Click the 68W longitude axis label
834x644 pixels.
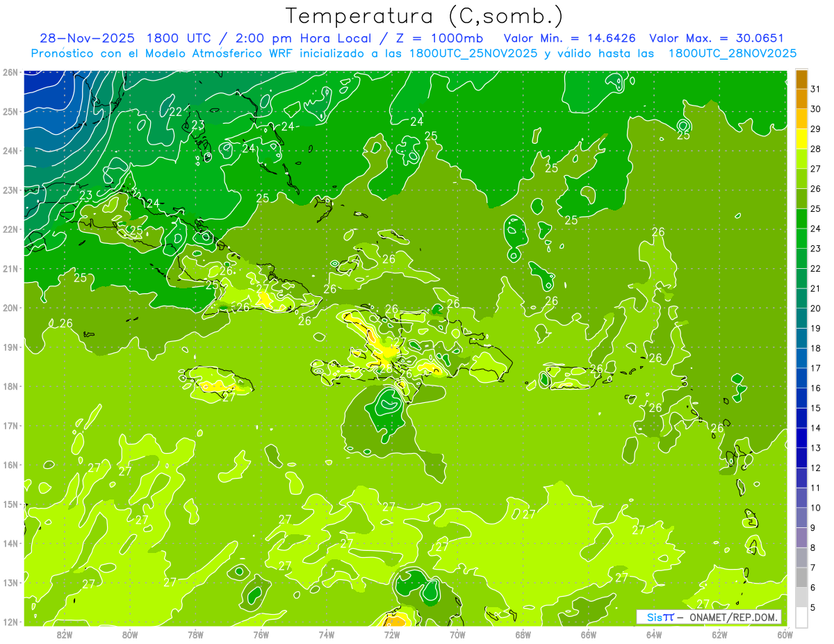(523, 634)
